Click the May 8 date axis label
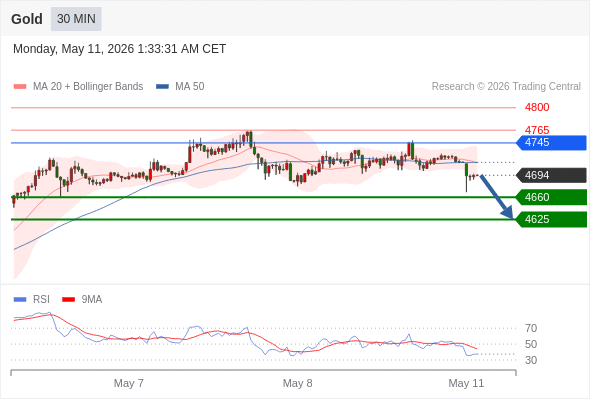Viewport: 590px width, 400px height. point(298,383)
